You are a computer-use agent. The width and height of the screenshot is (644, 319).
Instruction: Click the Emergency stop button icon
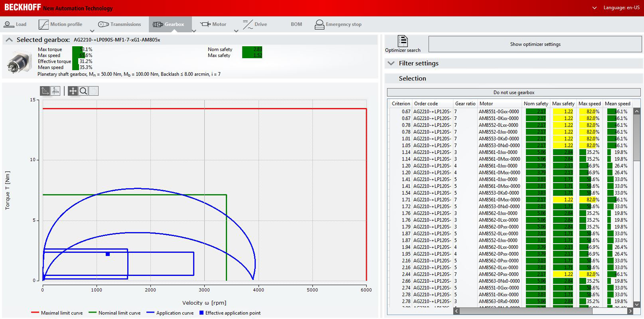(319, 25)
